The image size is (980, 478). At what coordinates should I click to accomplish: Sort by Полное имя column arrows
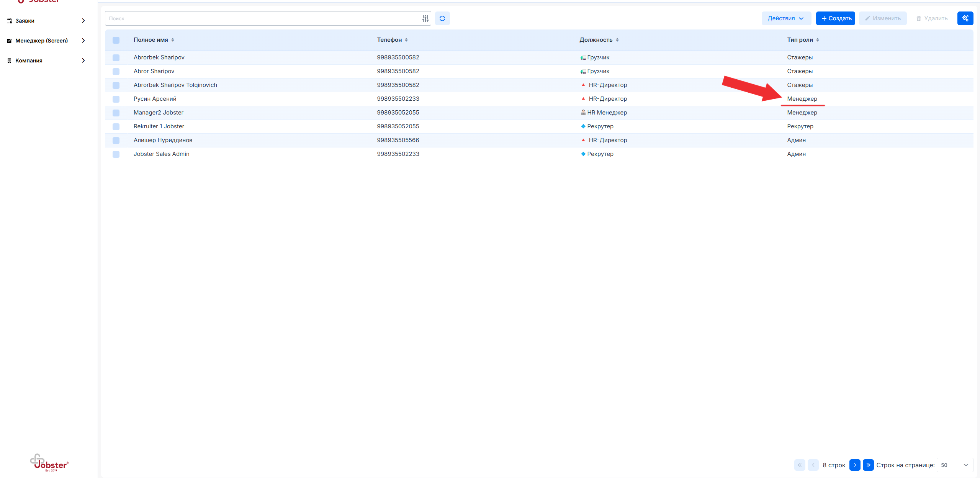(173, 40)
